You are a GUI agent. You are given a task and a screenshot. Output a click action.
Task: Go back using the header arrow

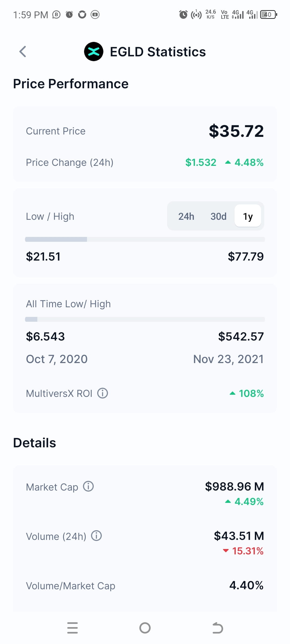coord(23,52)
